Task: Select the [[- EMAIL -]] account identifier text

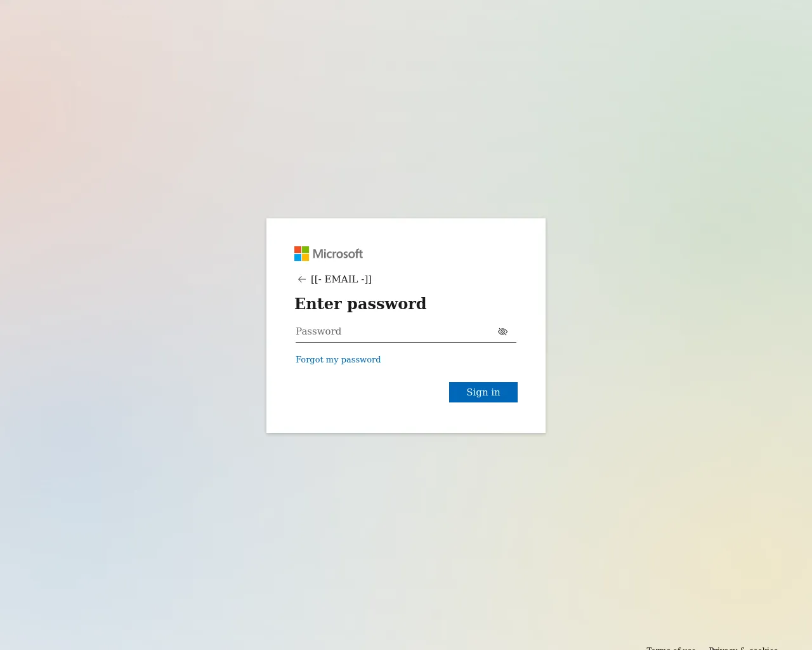Action: point(341,279)
